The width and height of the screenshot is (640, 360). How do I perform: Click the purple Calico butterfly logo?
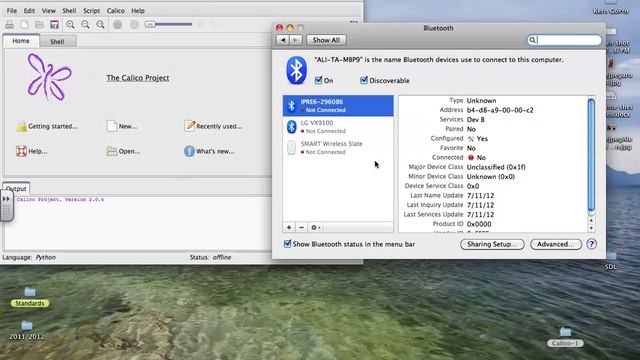click(49, 77)
